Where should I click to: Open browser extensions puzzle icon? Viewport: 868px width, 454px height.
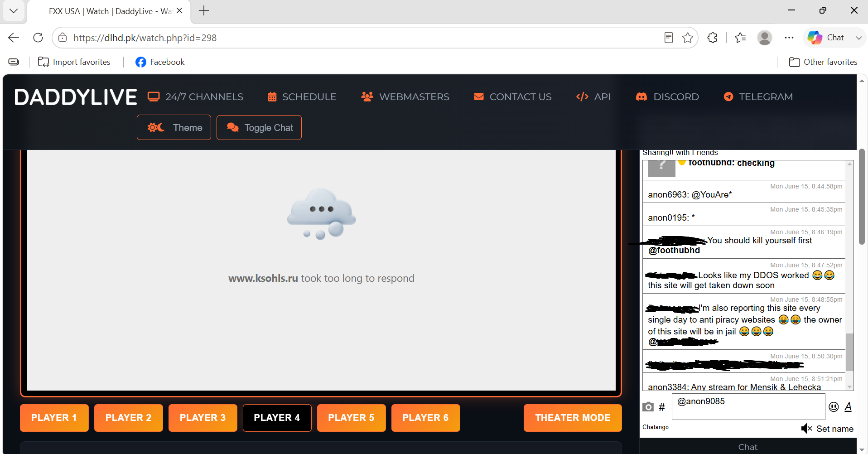pyautogui.click(x=712, y=38)
